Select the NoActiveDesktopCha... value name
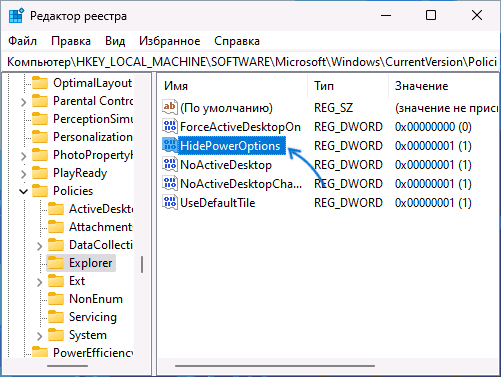Image resolution: width=501 pixels, height=377 pixels. tap(241, 184)
